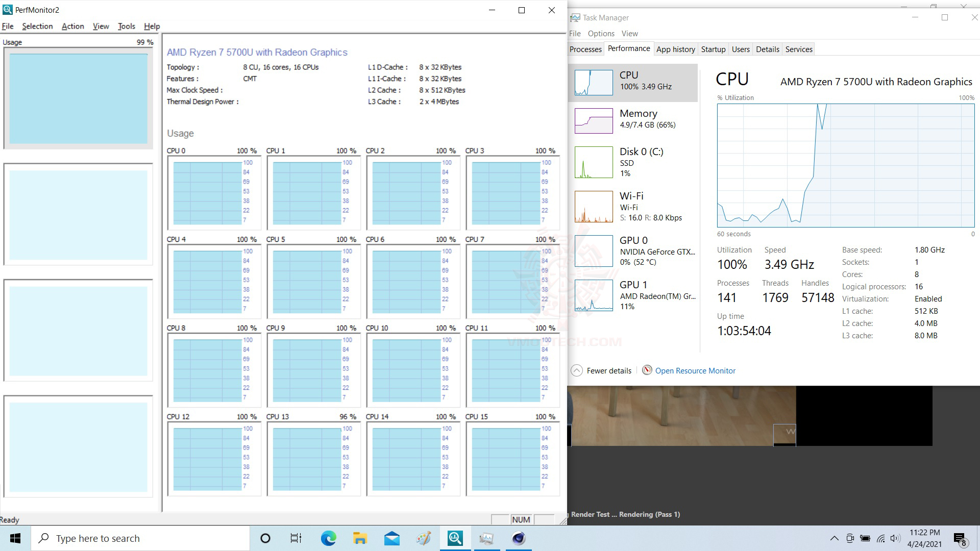Click the Cinebench taskbar icon
The width and height of the screenshot is (980, 551).
(x=519, y=538)
